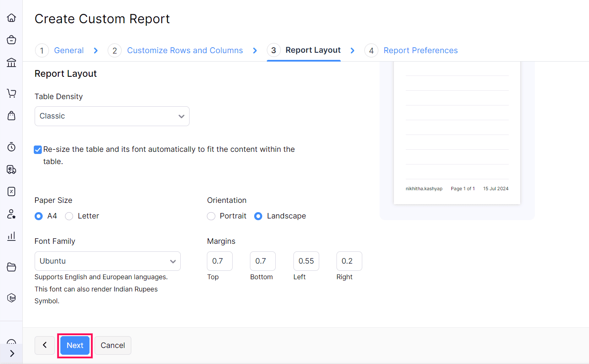
Task: Click the back arrow button beside Next
Action: [45, 345]
